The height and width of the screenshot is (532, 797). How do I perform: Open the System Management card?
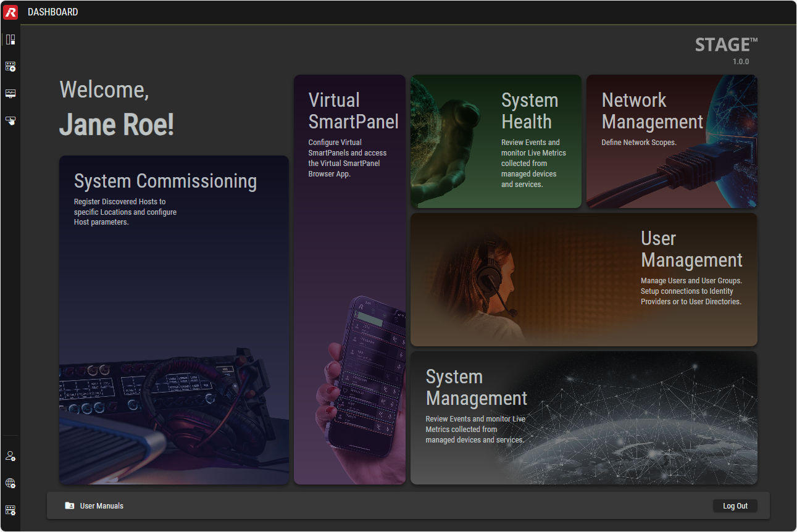[584, 418]
